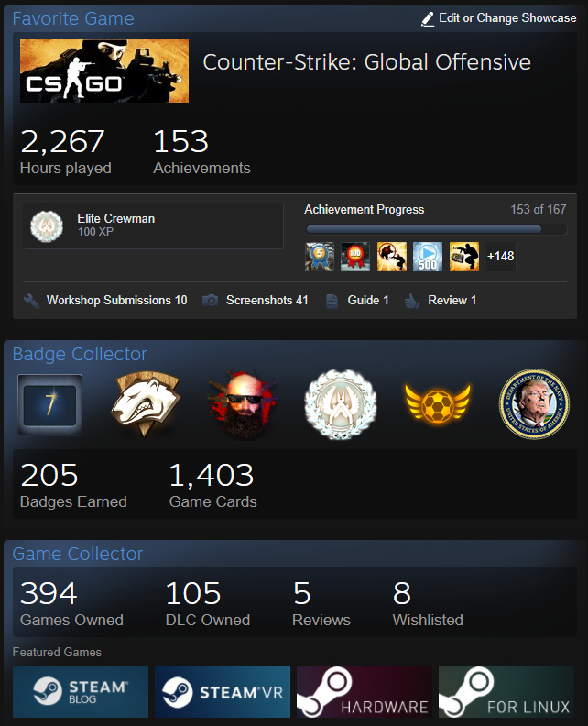Click the polar bear shield badge
Screen dimensions: 588x726
(146, 404)
